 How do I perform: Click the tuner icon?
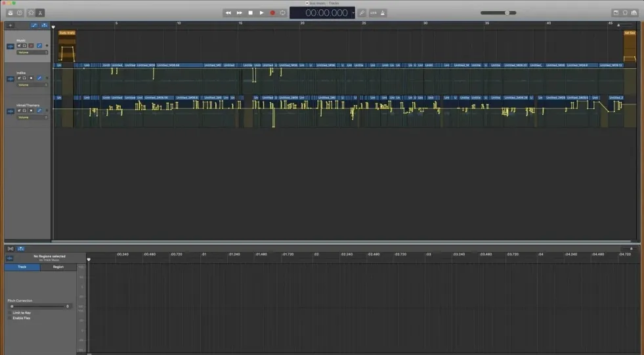tap(362, 12)
